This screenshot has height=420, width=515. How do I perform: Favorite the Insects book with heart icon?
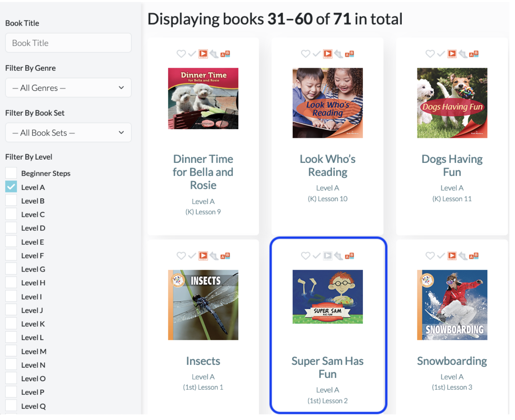click(181, 256)
